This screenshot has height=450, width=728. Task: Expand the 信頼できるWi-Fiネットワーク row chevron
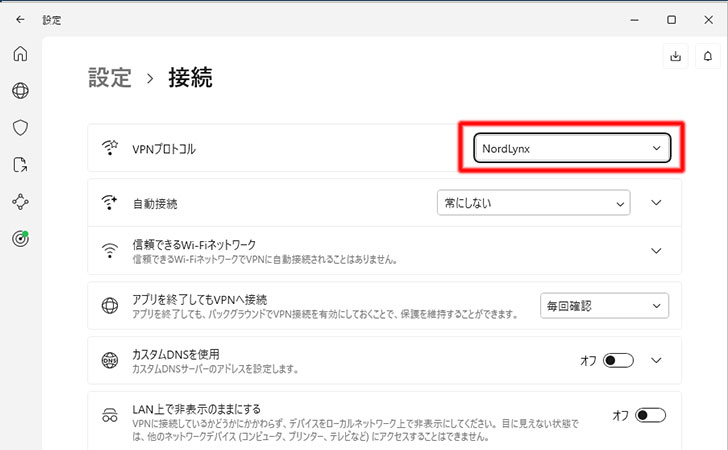coord(656,251)
